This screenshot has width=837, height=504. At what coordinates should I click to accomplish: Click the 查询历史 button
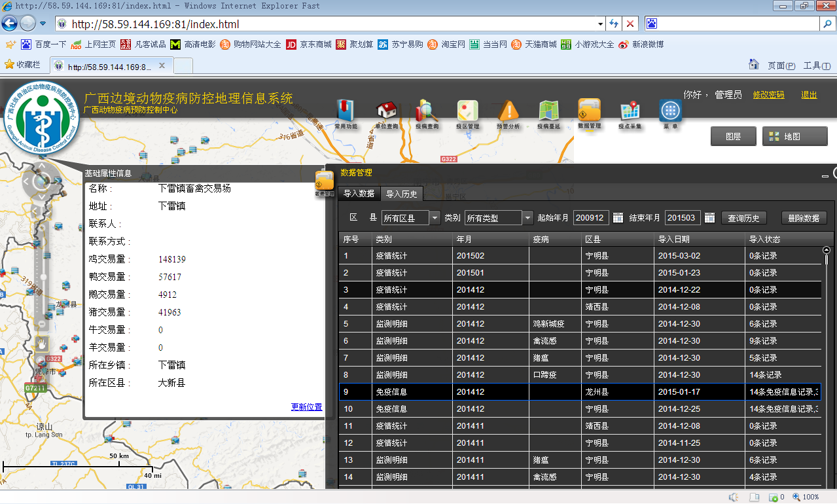coord(744,218)
